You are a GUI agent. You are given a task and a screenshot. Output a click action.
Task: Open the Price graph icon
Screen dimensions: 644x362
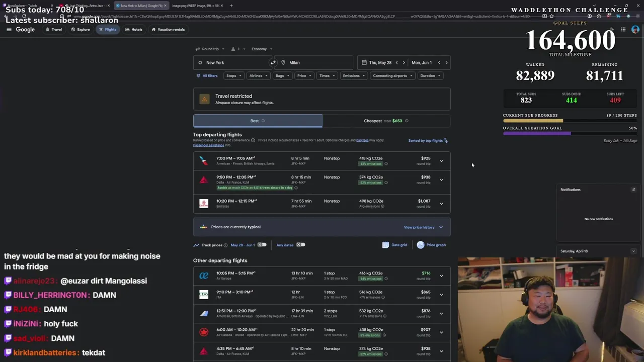point(421,245)
